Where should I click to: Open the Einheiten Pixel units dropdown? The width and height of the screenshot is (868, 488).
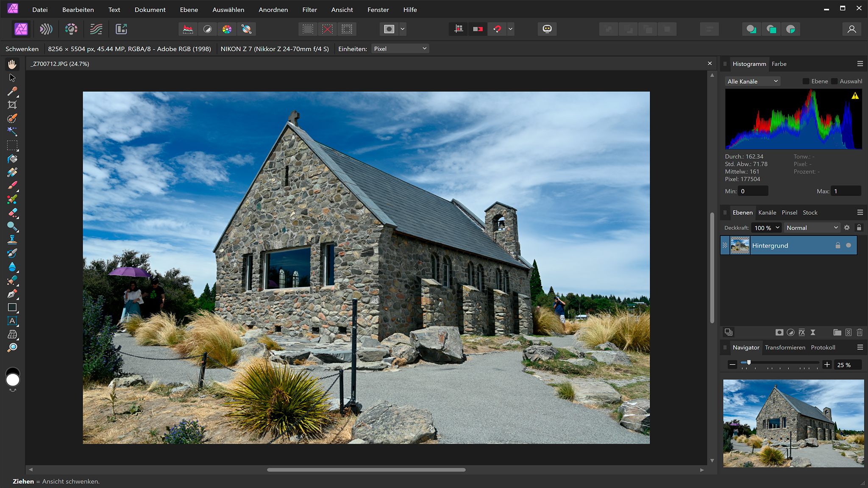[x=400, y=49]
